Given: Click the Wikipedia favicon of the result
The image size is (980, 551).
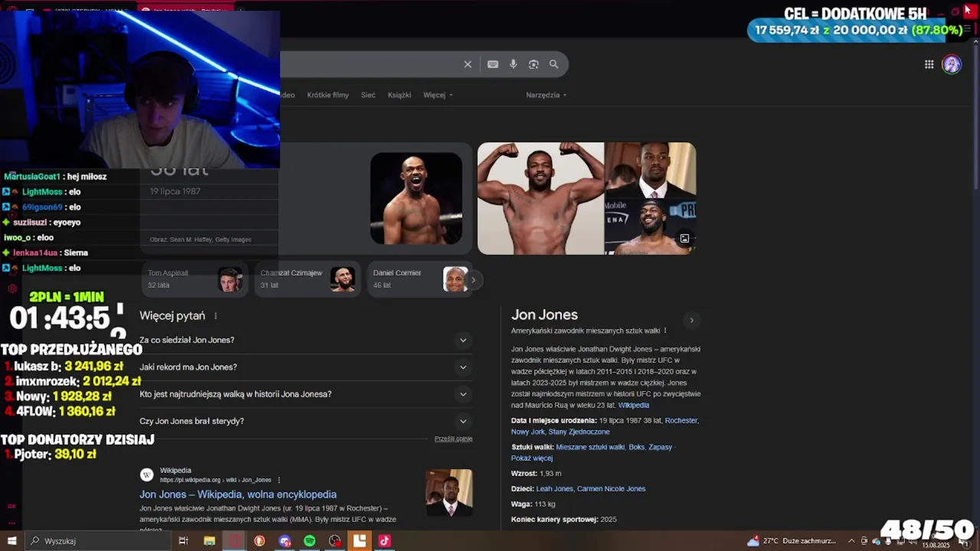Looking at the screenshot, I should pos(146,475).
